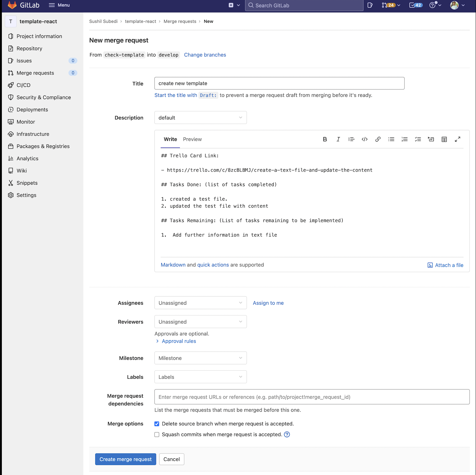Click the CI/CD rocket icon
476x475 pixels.
point(11,85)
